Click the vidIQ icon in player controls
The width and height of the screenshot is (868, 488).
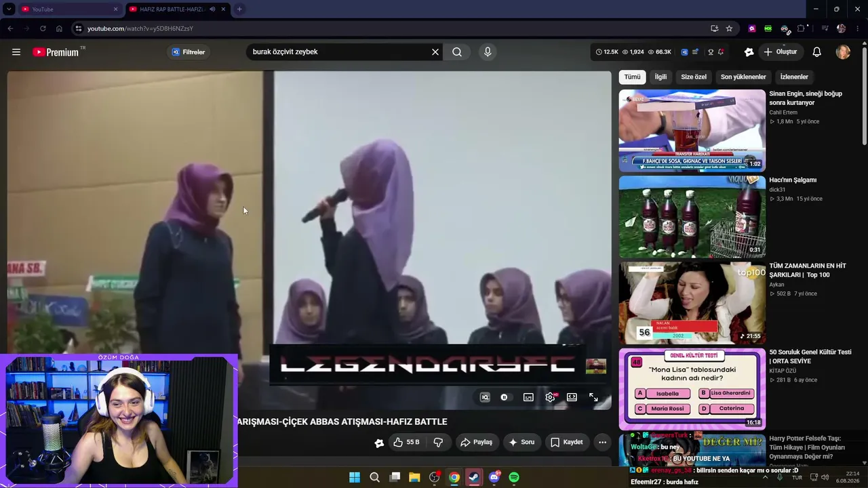pos(485,397)
